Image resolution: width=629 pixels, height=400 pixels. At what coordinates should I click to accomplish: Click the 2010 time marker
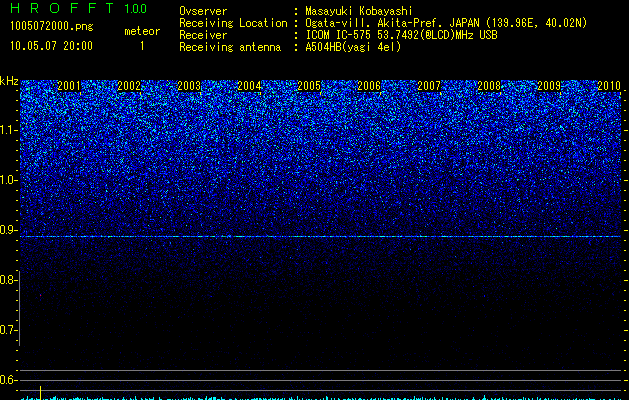pyautogui.click(x=609, y=86)
